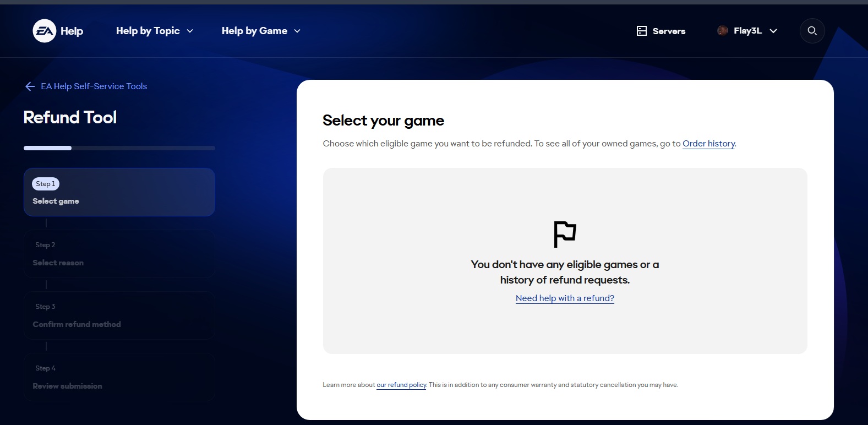Click the no eligible games message
This screenshot has height=425, width=868.
[565, 272]
